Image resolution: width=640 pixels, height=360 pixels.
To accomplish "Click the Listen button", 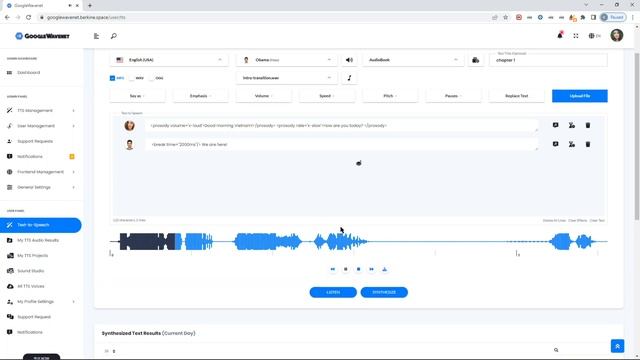I will (333, 292).
